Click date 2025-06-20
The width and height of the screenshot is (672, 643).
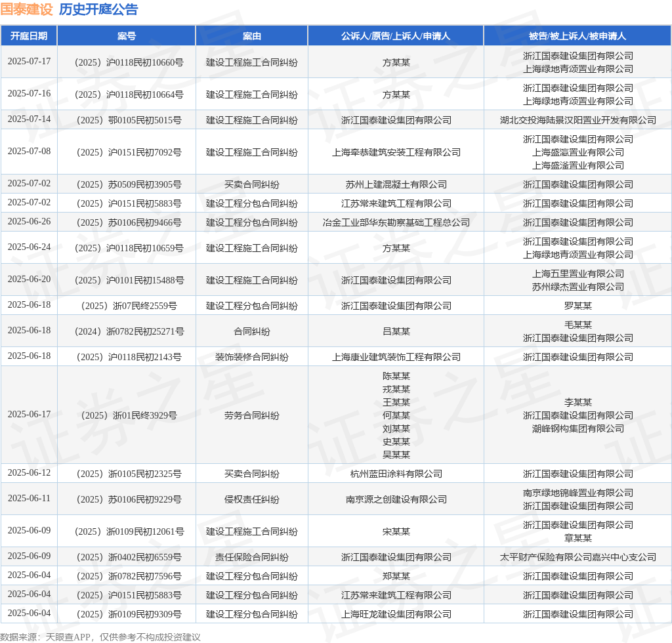coord(29,280)
